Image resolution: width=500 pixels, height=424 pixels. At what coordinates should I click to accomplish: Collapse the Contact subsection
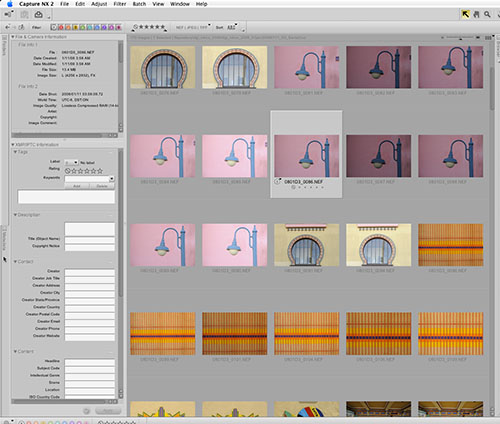coord(15,261)
